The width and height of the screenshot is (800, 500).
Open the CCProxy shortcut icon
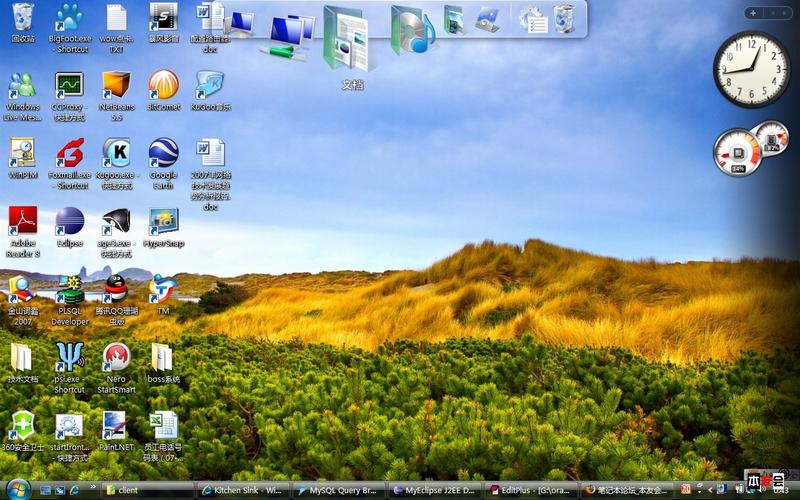(x=69, y=86)
